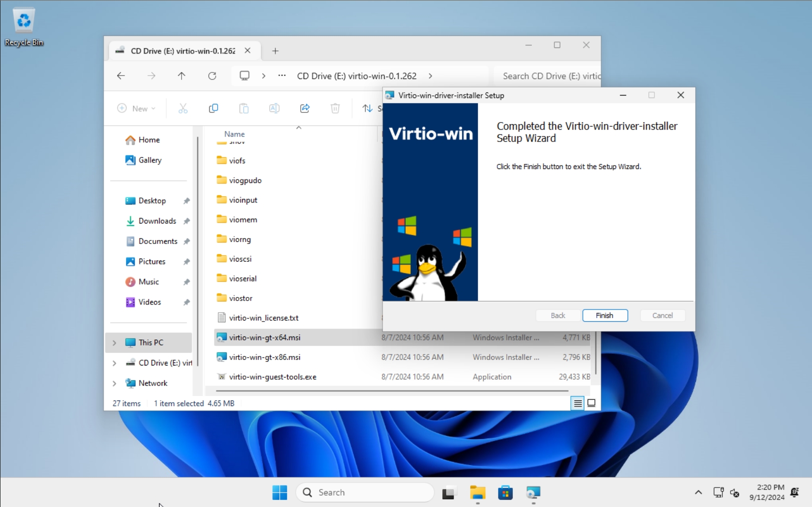Show hidden system tray icons
This screenshot has height=507, width=812.
[698, 492]
